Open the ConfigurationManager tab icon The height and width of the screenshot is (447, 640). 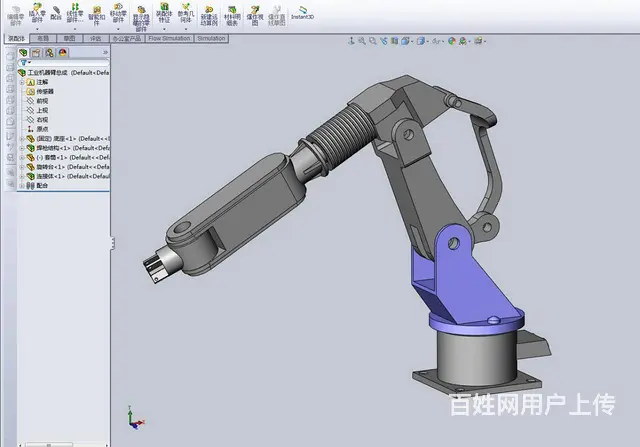click(x=49, y=53)
